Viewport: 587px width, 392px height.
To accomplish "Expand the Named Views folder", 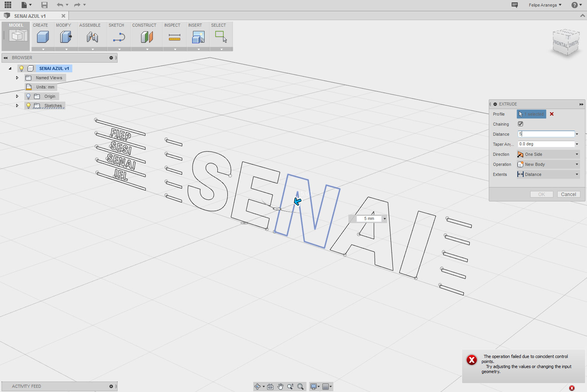I will [x=17, y=78].
